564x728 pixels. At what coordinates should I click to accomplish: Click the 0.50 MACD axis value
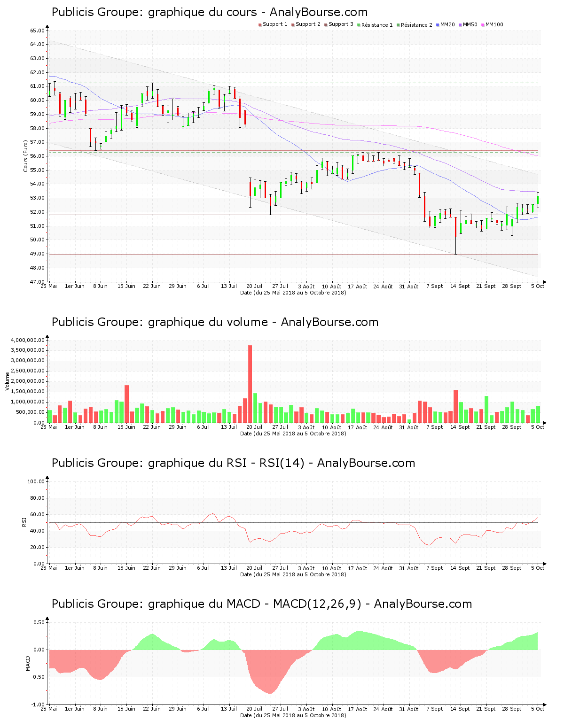pos(39,622)
